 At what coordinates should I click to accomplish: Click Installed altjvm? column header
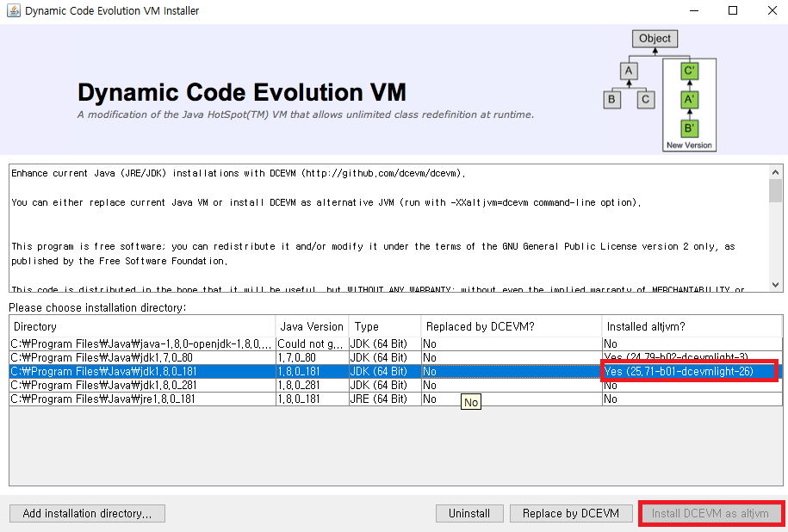tap(692, 326)
